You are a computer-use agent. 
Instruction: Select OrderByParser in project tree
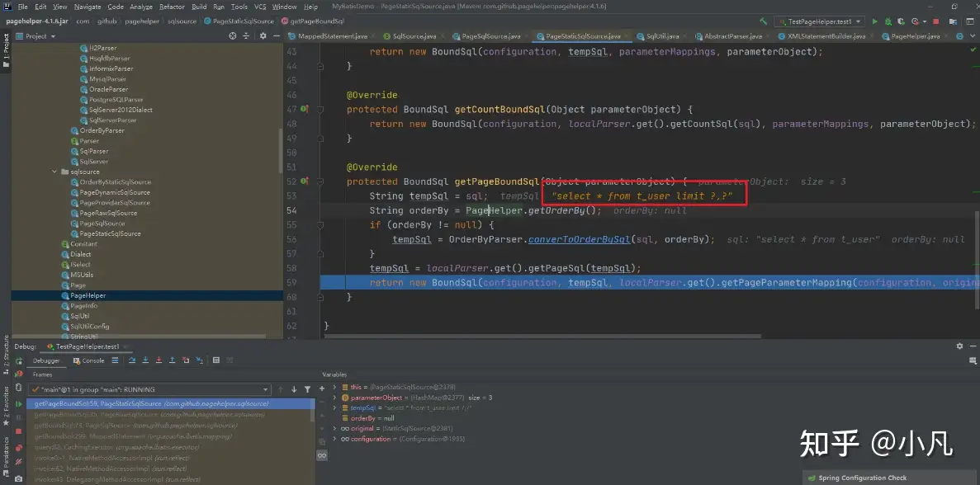point(97,130)
